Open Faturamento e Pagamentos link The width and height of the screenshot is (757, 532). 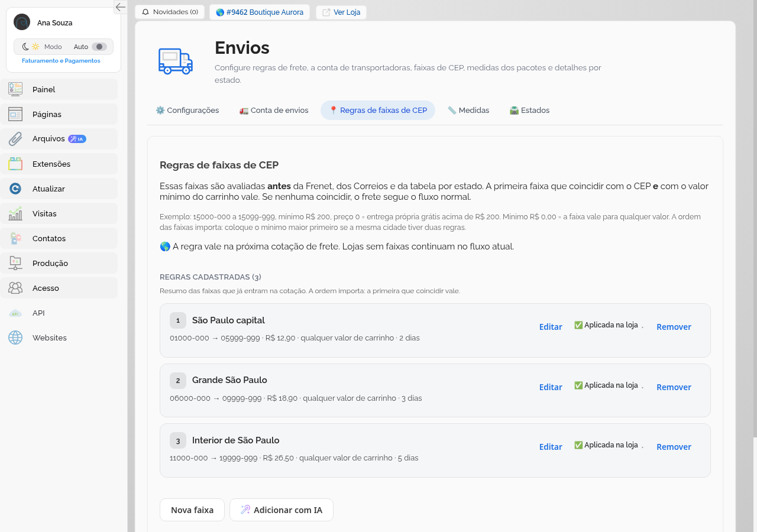click(61, 61)
